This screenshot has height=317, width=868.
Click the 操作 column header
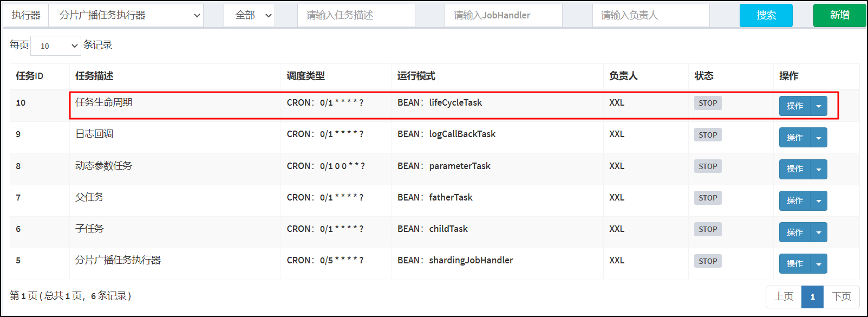click(x=789, y=76)
